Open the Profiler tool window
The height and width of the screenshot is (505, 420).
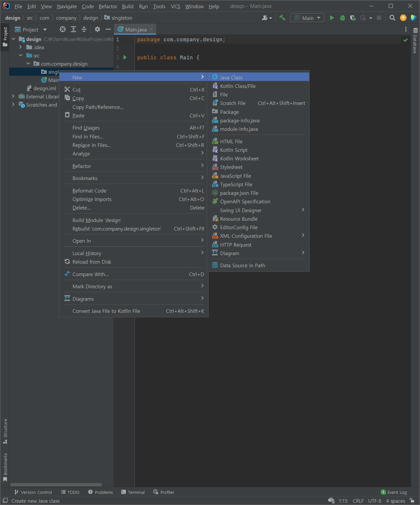pos(163,492)
